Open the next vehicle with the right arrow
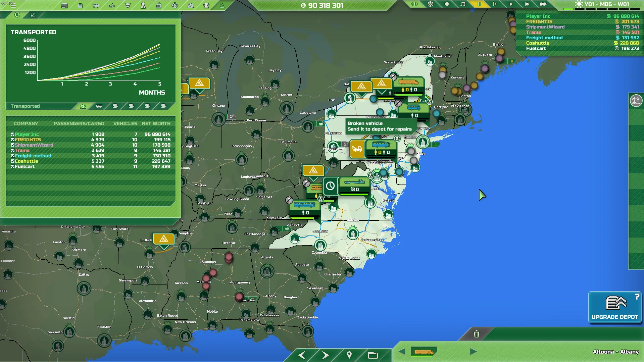Viewport: 644px width, 362px height. coord(473,352)
